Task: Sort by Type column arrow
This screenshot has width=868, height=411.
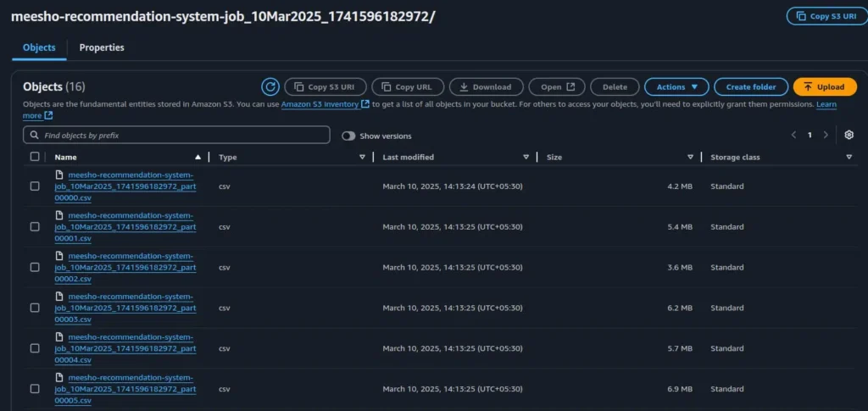Action: point(363,157)
